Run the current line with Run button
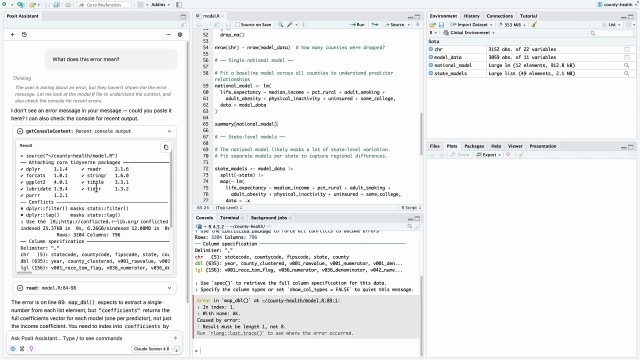640x360 pixels. pos(357,24)
